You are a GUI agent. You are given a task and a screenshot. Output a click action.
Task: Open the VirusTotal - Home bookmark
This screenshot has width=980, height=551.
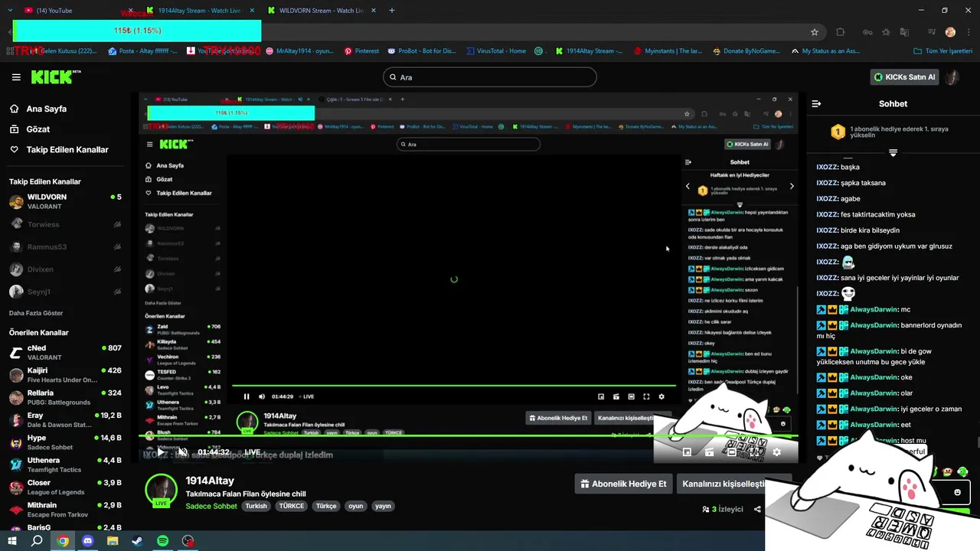tap(496, 51)
